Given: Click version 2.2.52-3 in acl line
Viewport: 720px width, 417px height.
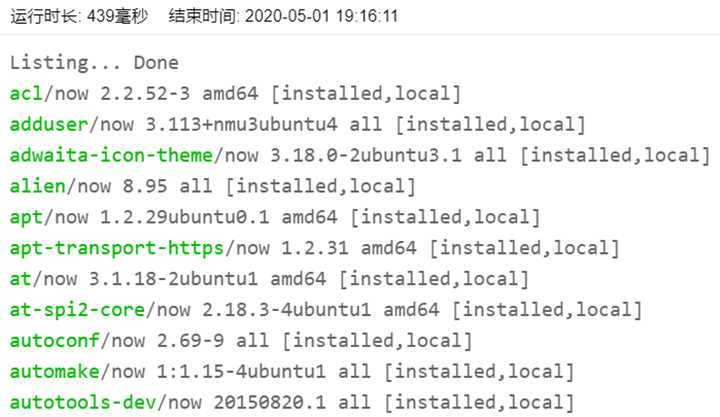Looking at the screenshot, I should click(x=145, y=94).
